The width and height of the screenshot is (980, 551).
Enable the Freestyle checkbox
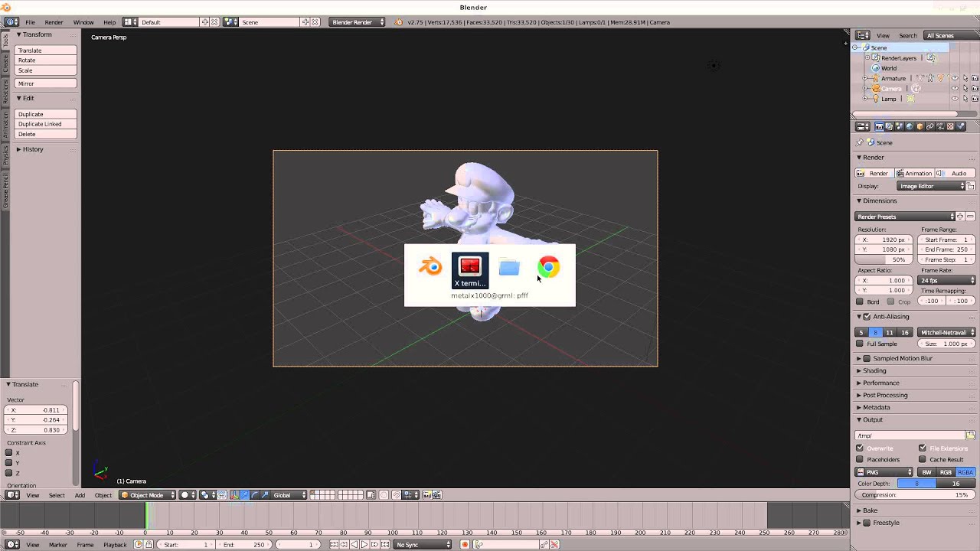tap(867, 523)
